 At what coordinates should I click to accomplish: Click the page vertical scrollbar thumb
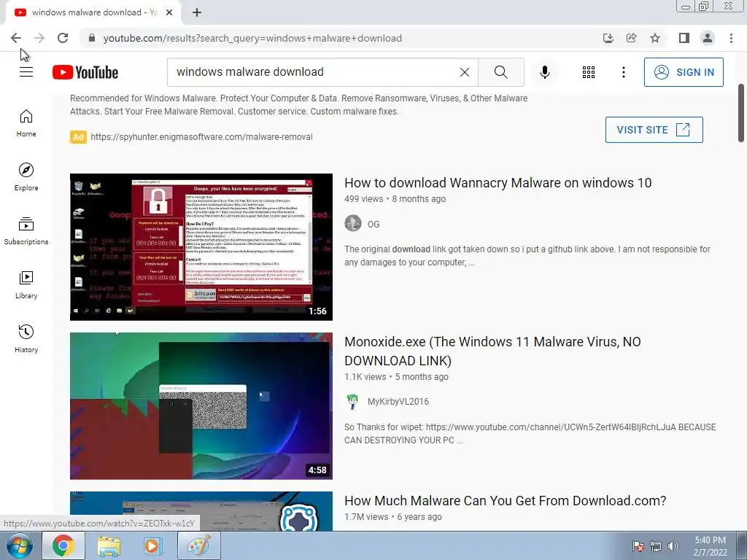click(x=741, y=113)
